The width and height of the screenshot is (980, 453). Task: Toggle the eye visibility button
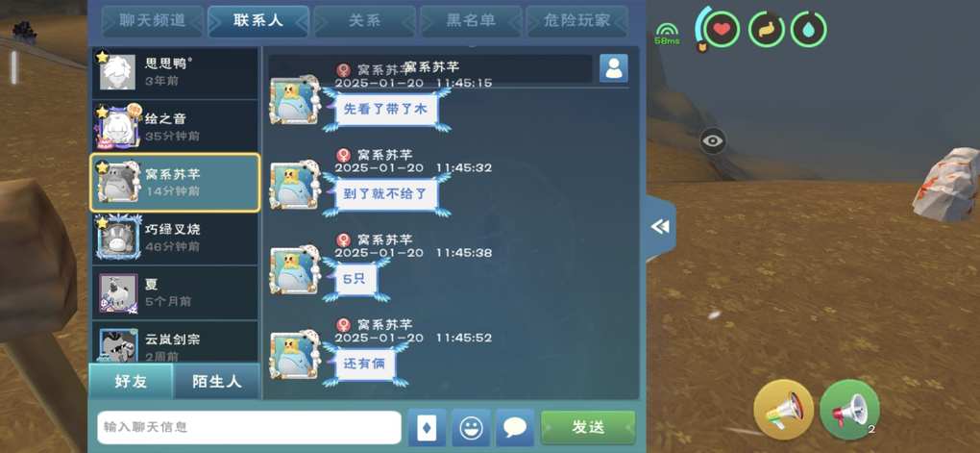[713, 140]
